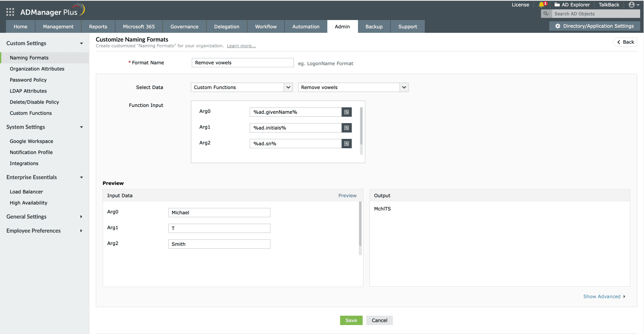The width and height of the screenshot is (644, 334).
Task: Open the user account icon top-right
Action: [633, 5]
